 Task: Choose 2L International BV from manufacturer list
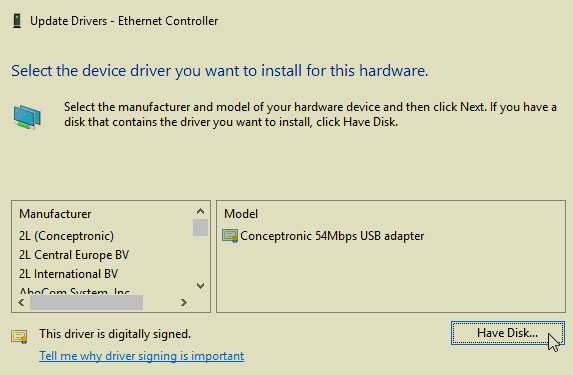(68, 274)
